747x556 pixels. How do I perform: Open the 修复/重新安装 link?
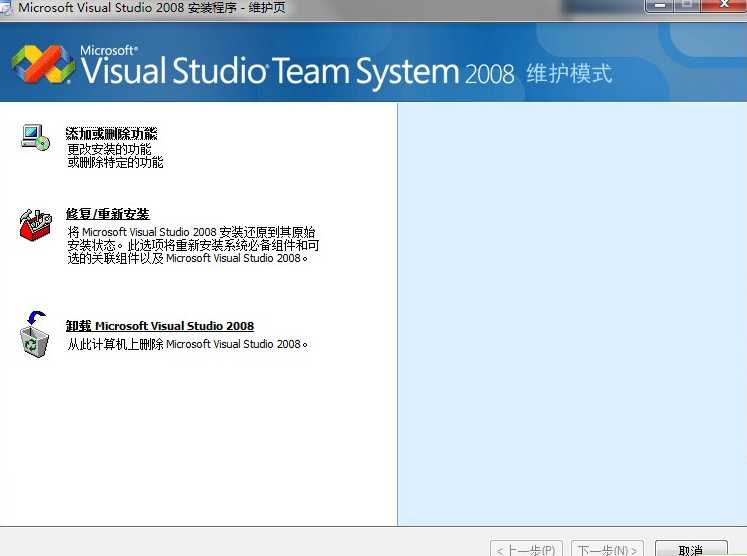point(108,214)
